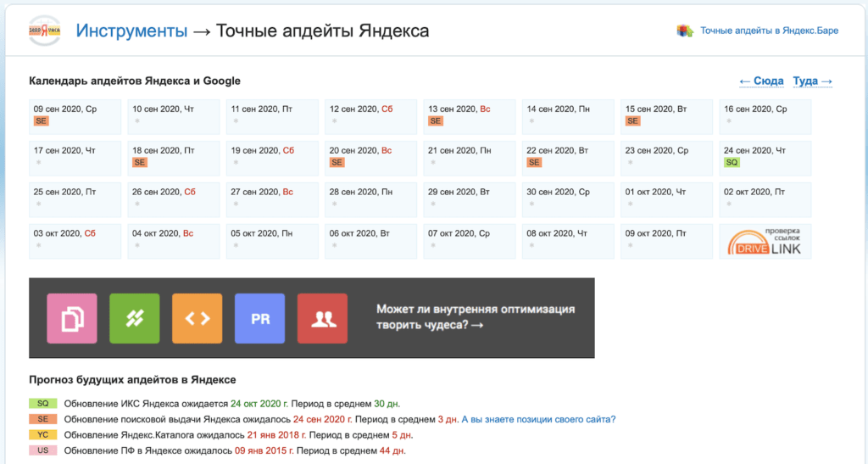868x464 pixels.
Task: Select the 19 сен 2020, Сб calendar cell
Action: [272, 159]
